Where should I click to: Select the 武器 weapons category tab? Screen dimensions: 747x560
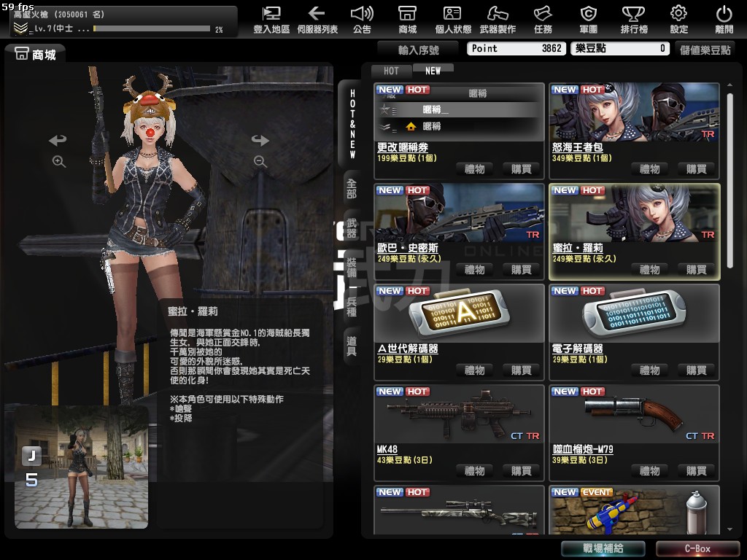point(352,226)
